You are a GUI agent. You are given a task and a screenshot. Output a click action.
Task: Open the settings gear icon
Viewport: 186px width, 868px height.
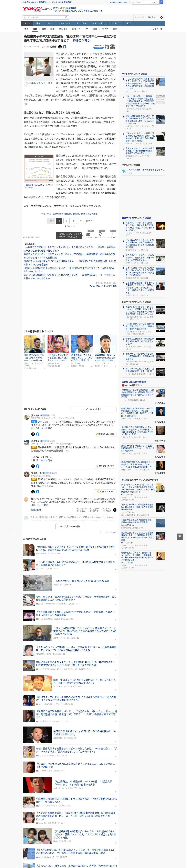coord(161,17)
